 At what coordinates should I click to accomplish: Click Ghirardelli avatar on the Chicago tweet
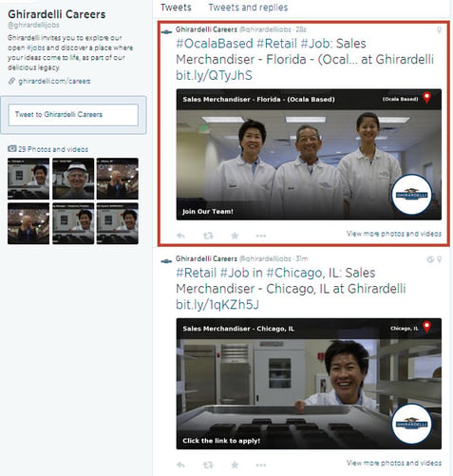tap(166, 261)
